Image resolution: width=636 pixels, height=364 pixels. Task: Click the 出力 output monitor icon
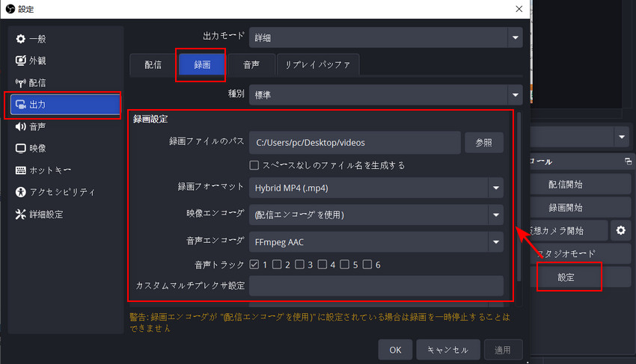[x=20, y=105]
